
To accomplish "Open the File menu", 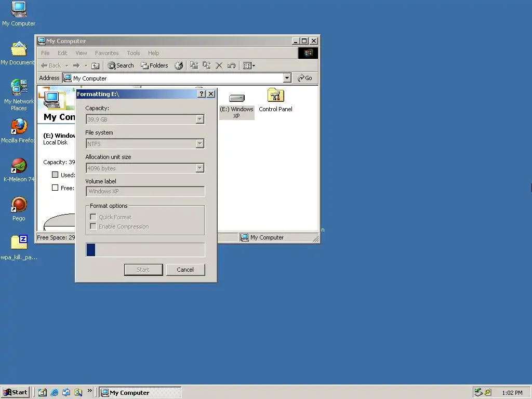I will pyautogui.click(x=45, y=53).
